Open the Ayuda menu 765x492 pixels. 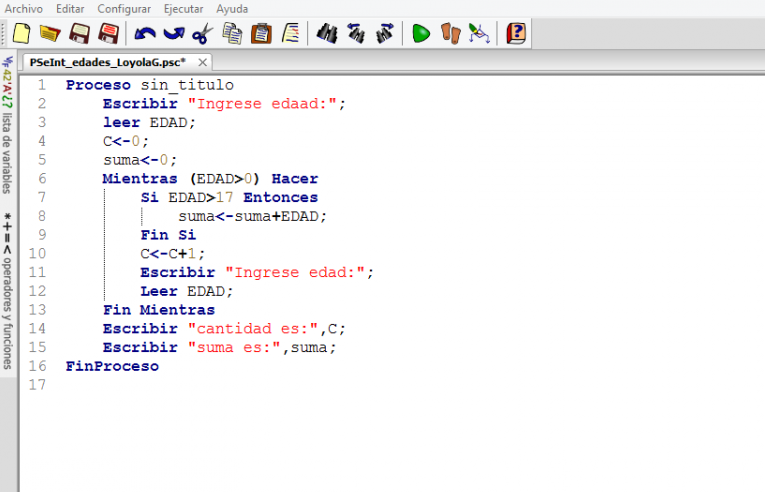pyautogui.click(x=232, y=9)
